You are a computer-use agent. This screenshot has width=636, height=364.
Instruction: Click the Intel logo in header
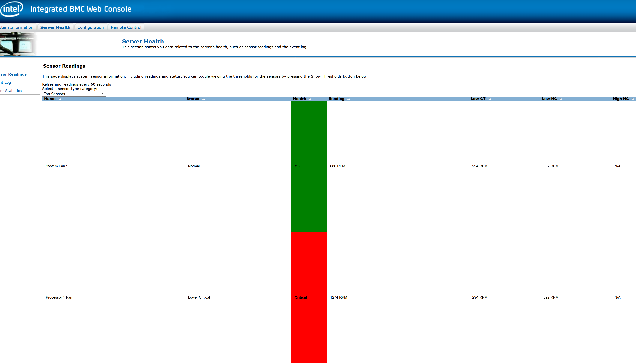11,9
